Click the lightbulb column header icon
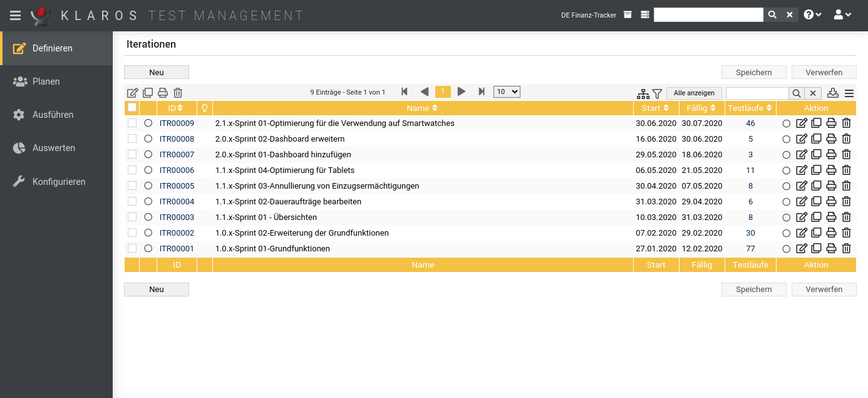 [x=204, y=108]
